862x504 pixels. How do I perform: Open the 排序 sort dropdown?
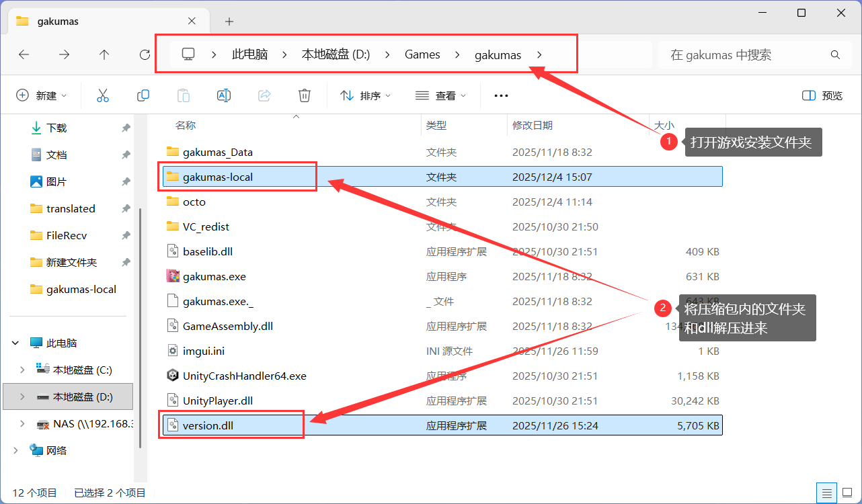pos(366,95)
